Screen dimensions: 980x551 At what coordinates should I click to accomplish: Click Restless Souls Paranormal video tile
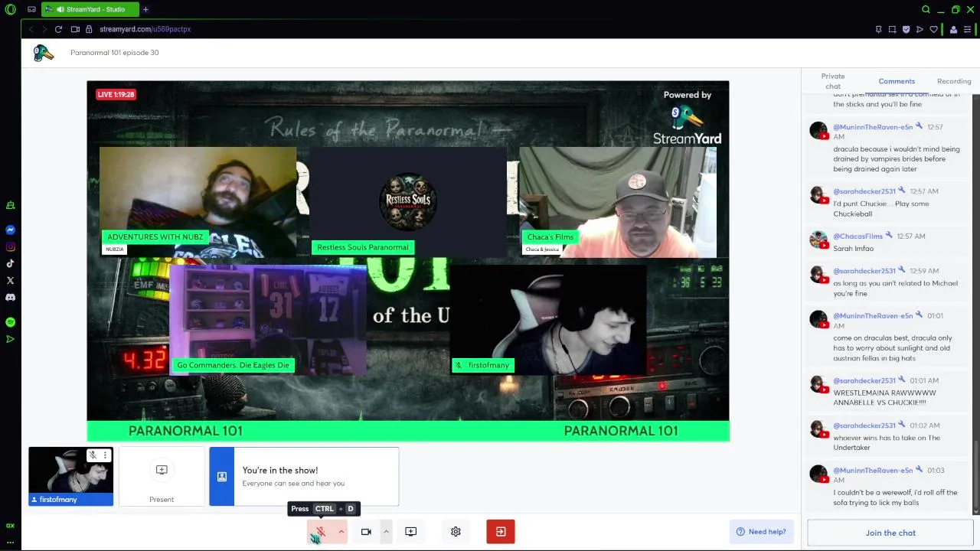(408, 202)
